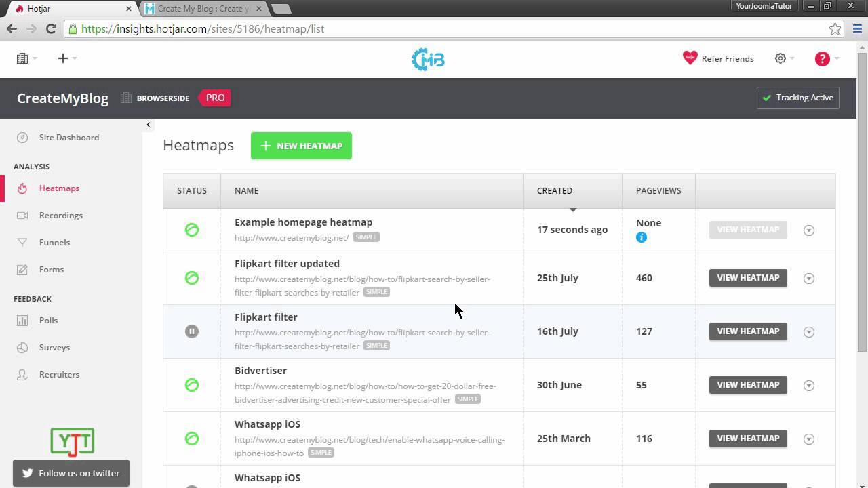This screenshot has height=488, width=868.
Task: Expand options for Whatsapp iOS 116 pageviews
Action: click(808, 439)
